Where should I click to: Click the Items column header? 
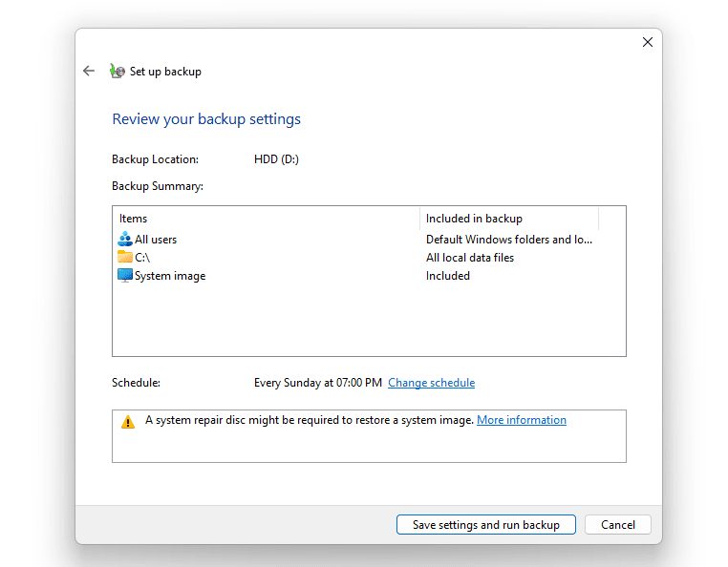266,219
